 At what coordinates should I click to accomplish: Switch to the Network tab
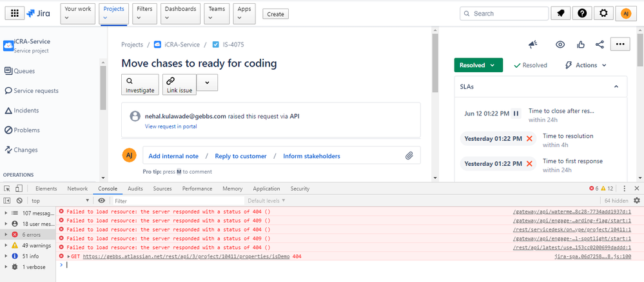point(77,188)
